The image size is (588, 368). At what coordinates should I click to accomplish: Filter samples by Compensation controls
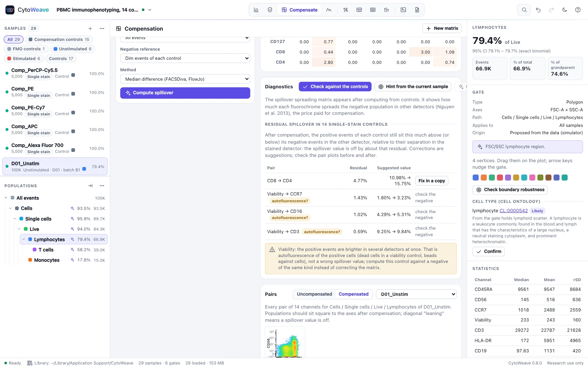(59, 39)
